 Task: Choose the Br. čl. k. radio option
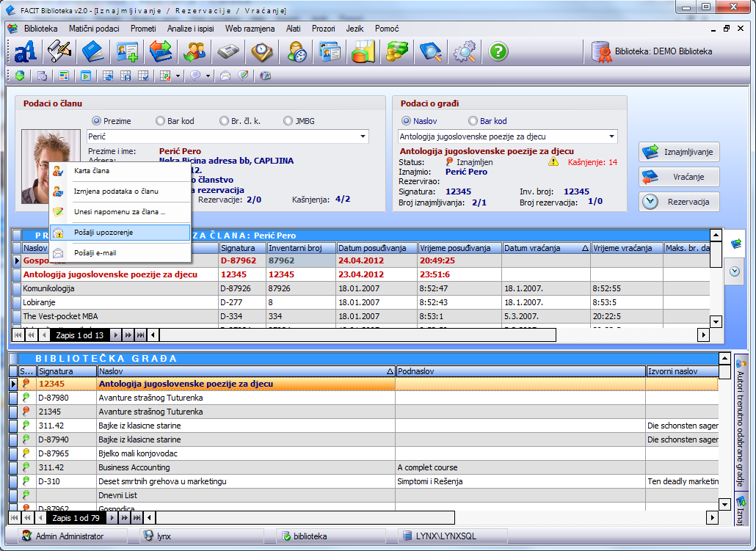tap(225, 121)
